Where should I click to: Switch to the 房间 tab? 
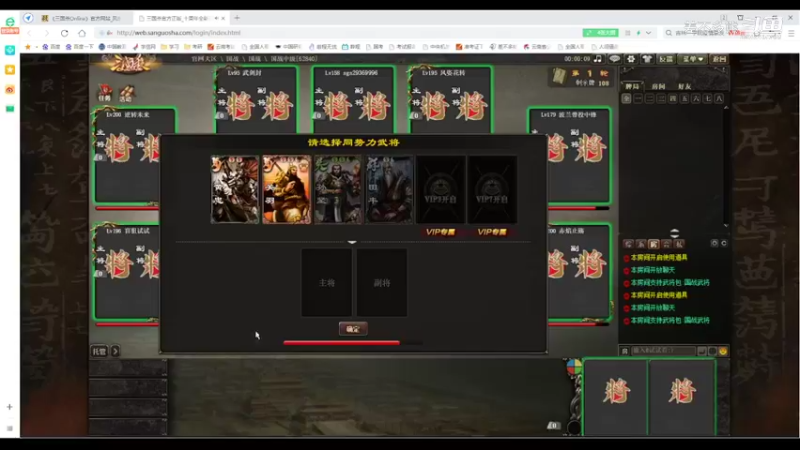coord(658,86)
